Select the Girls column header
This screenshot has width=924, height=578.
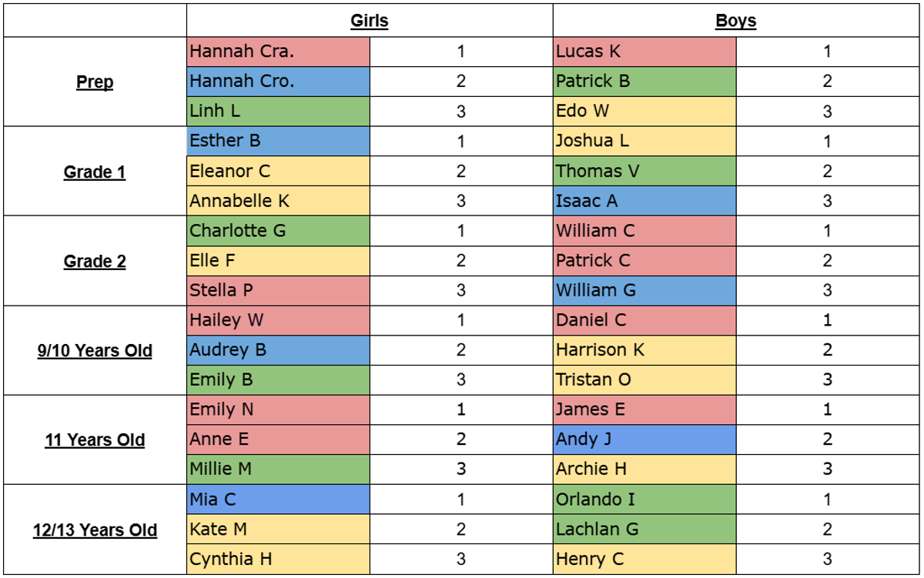369,21
